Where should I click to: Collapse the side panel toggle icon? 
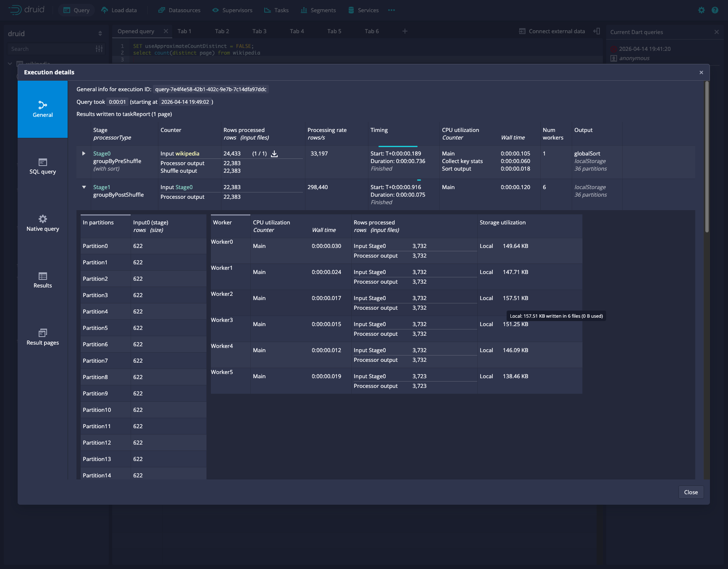coord(597,31)
